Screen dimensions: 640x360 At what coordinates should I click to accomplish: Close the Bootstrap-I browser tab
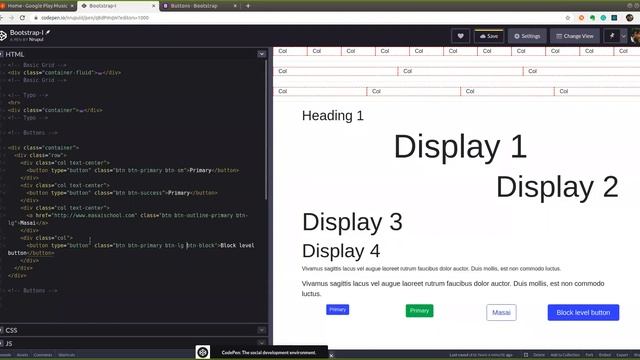[x=154, y=6]
